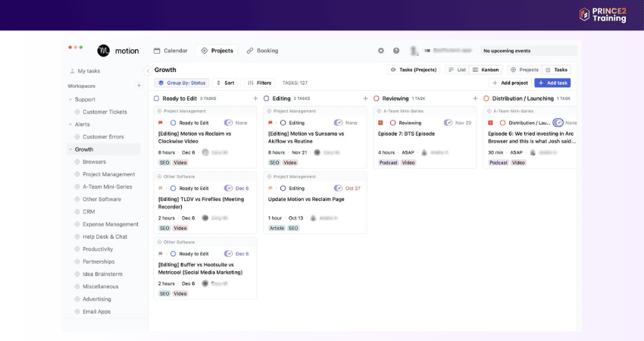Open status dropdown on Buffer vs Hootsuite card
The width and height of the screenshot is (644, 341).
pos(189,254)
